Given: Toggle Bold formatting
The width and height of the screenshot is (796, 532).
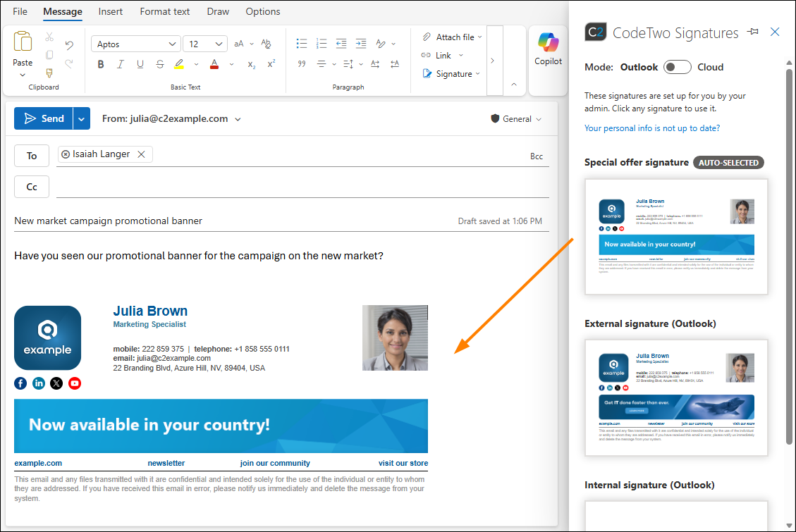Looking at the screenshot, I should tap(101, 64).
